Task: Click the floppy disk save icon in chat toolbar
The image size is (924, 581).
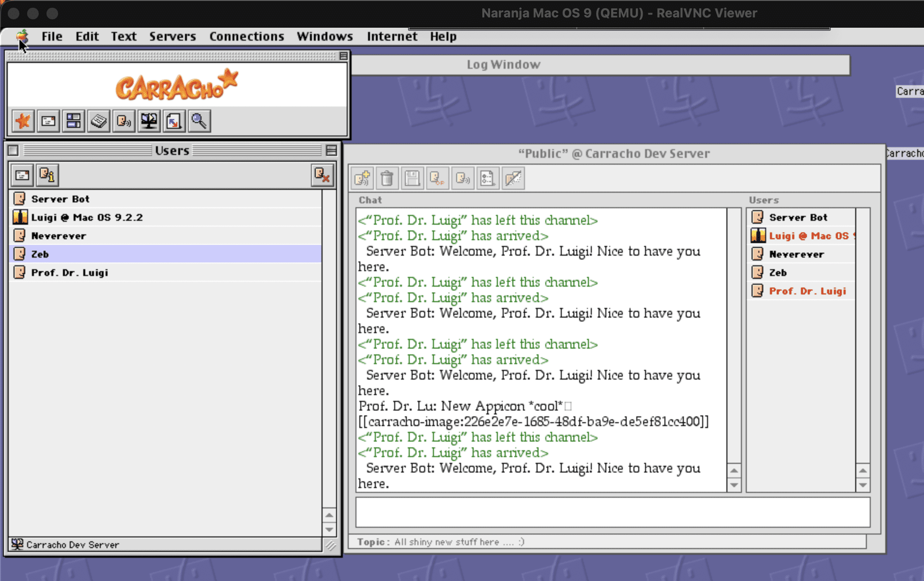Action: click(x=412, y=179)
